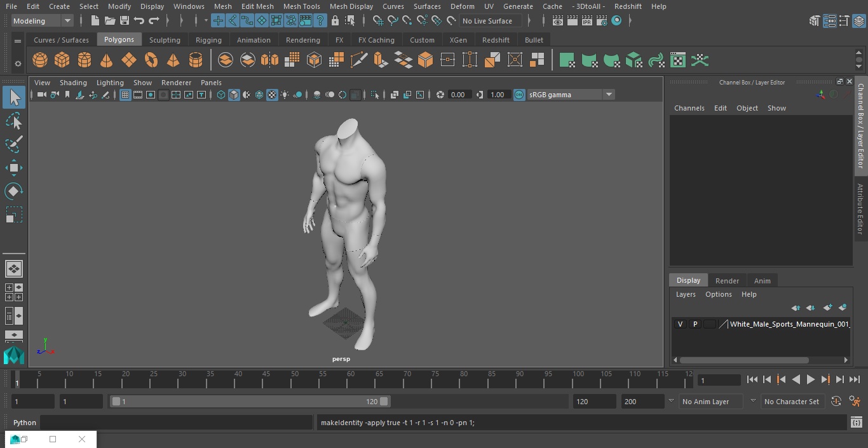Click the Python command language label
The image size is (868, 448).
coord(25,423)
